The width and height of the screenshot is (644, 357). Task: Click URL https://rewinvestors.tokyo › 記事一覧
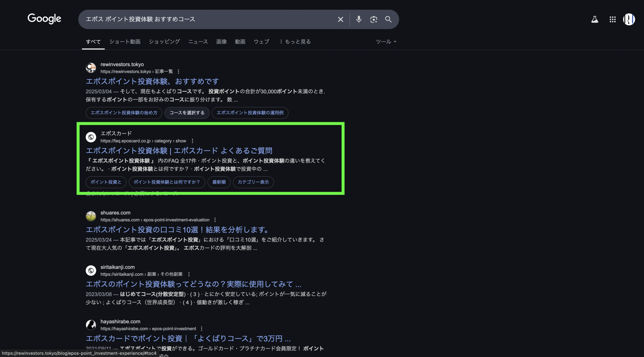pos(137,72)
